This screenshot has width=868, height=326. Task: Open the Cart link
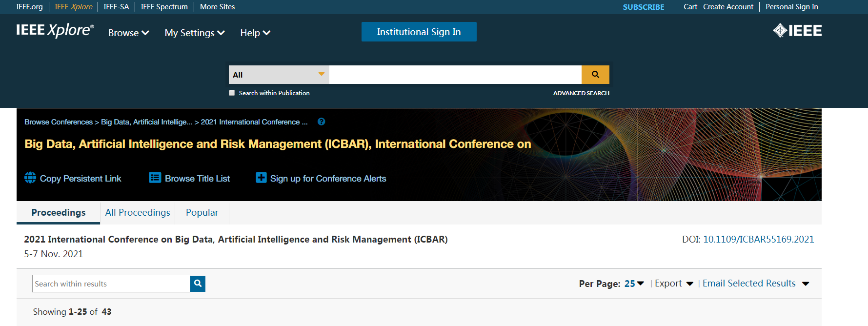[x=690, y=7]
